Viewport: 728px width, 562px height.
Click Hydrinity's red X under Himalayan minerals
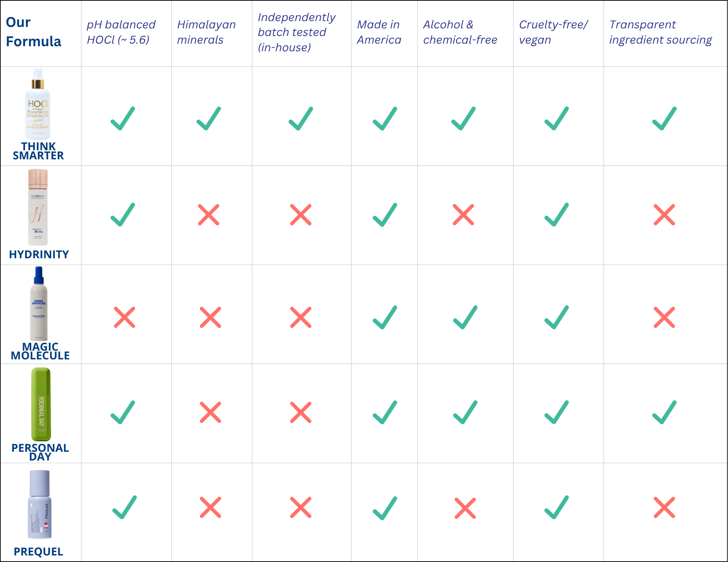click(x=209, y=215)
